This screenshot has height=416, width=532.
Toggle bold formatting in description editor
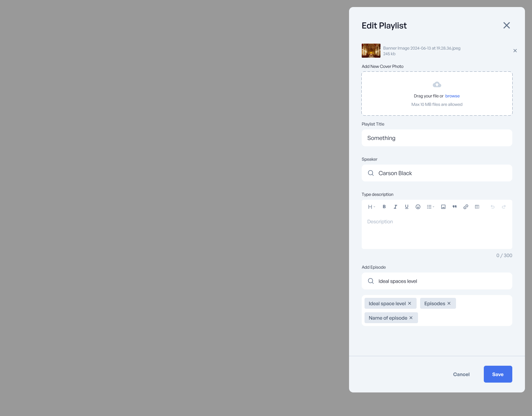pyautogui.click(x=384, y=207)
